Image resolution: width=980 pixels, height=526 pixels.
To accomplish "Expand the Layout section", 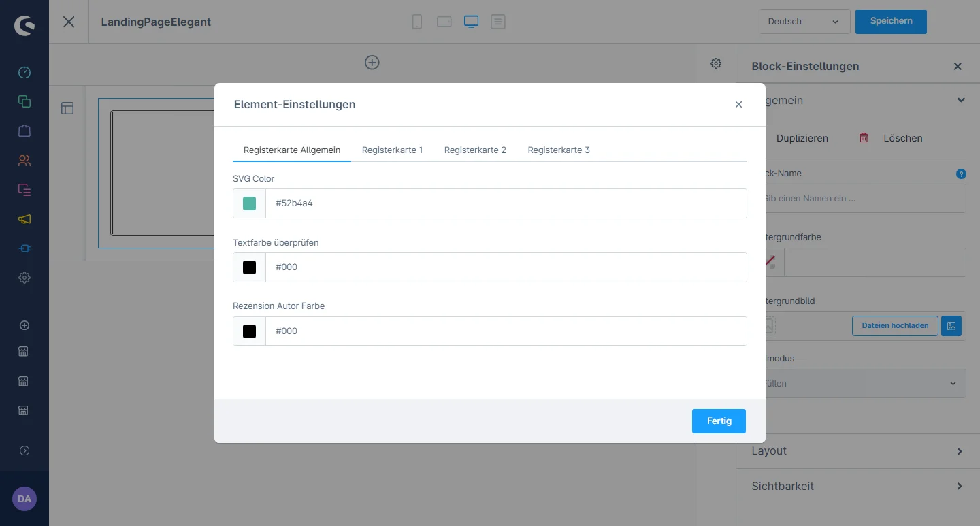I will click(x=857, y=451).
